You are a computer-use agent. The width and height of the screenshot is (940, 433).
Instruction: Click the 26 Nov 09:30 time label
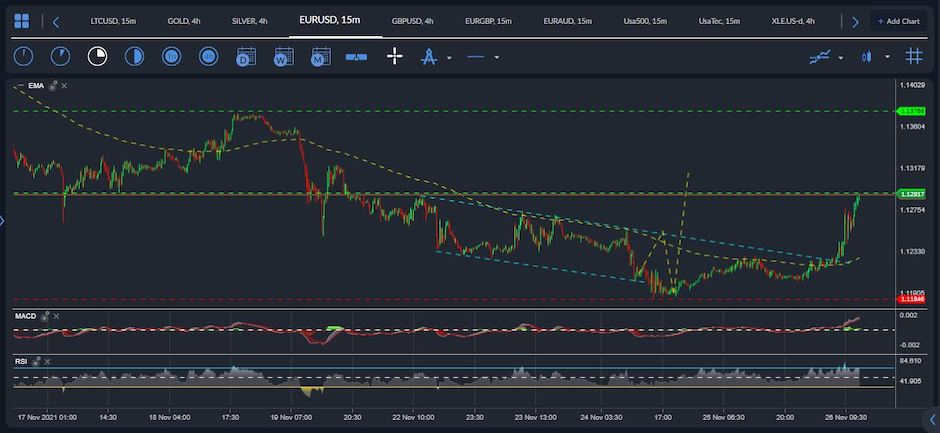pos(846,417)
